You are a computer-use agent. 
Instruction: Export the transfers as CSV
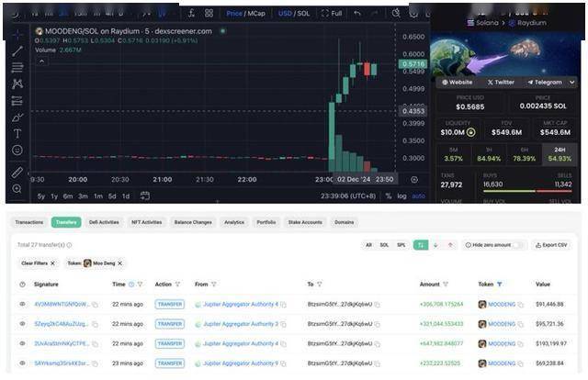(x=551, y=245)
